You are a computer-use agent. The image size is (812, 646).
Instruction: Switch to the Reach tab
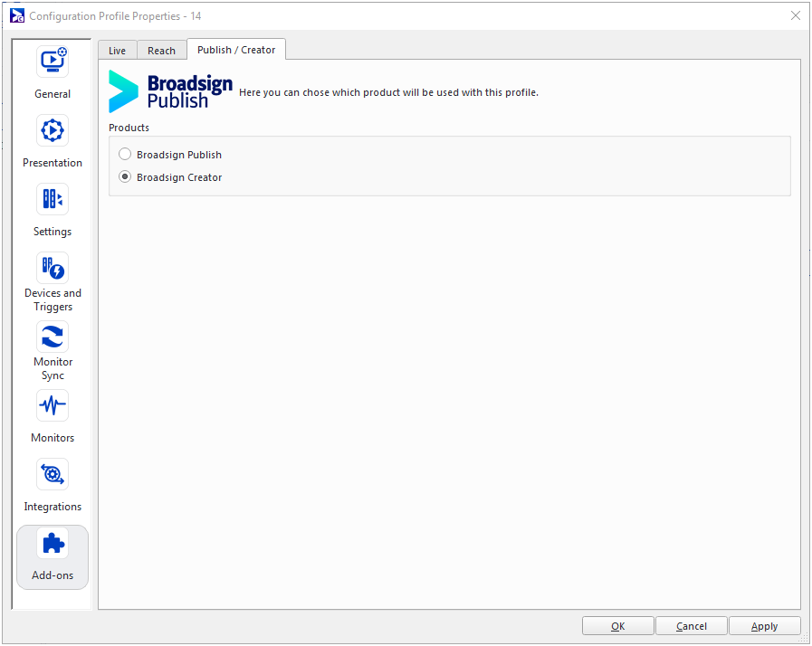pyautogui.click(x=161, y=50)
